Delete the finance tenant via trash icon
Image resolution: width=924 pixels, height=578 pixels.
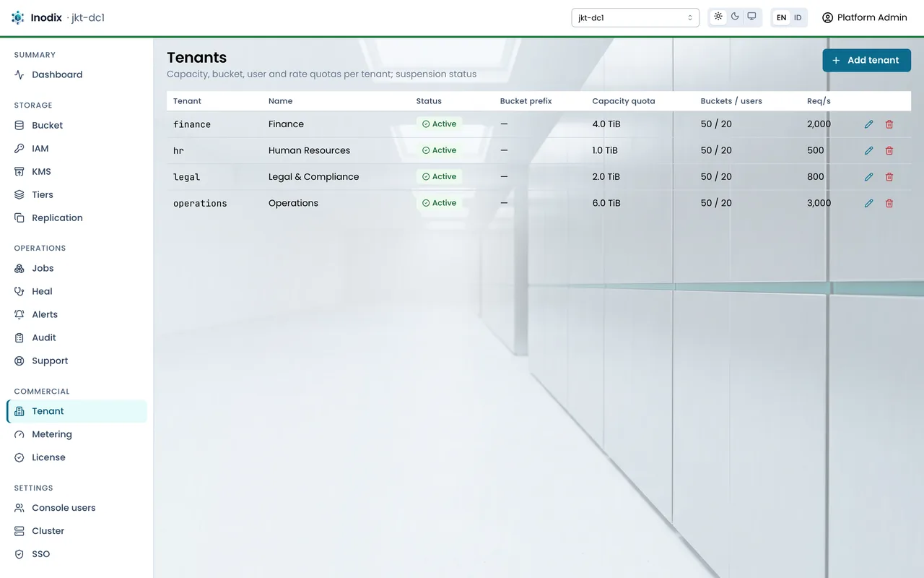pyautogui.click(x=889, y=124)
